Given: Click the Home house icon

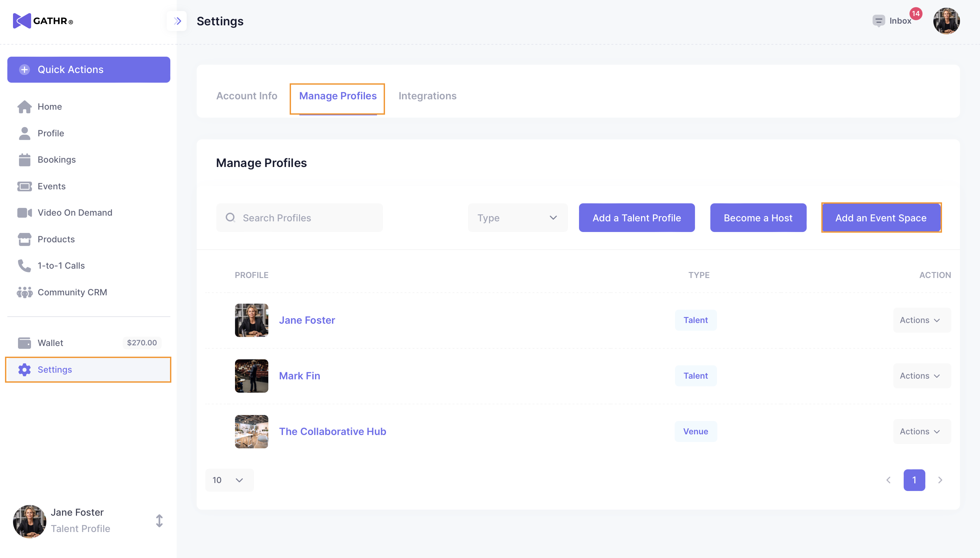Looking at the screenshot, I should point(25,107).
